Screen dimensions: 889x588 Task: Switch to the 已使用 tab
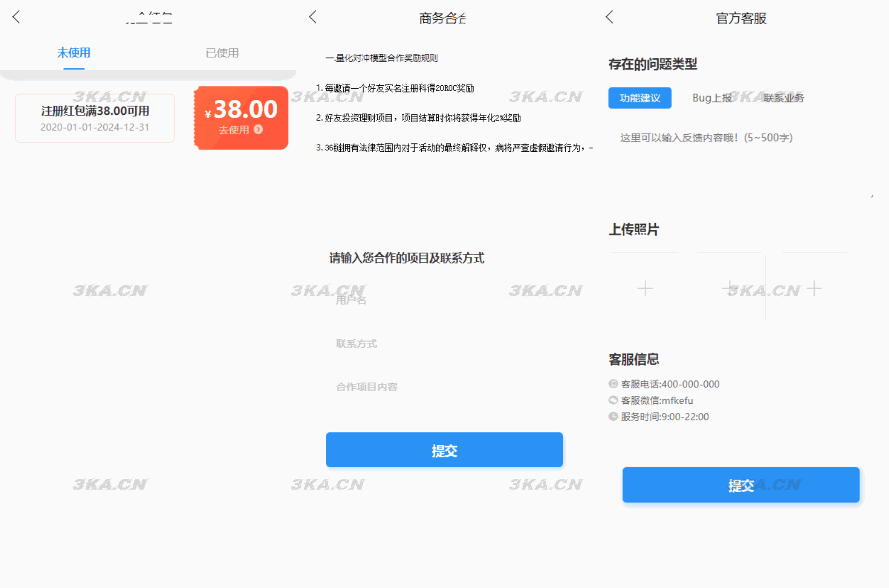click(222, 53)
